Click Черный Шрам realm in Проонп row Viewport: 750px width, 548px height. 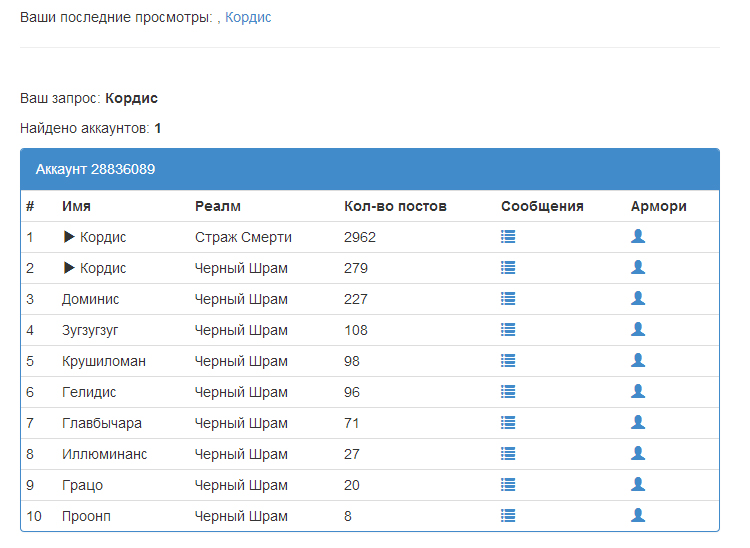[241, 516]
